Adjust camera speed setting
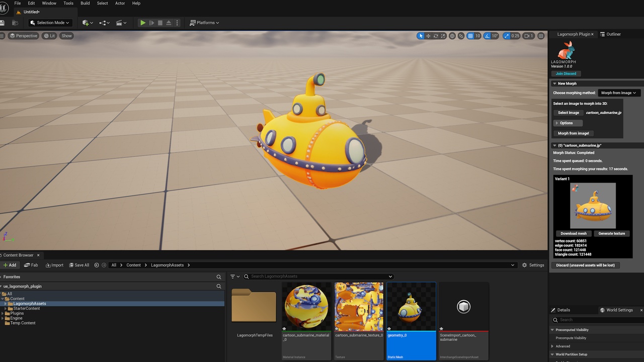Screen dimensions: 644x362 (528, 36)
